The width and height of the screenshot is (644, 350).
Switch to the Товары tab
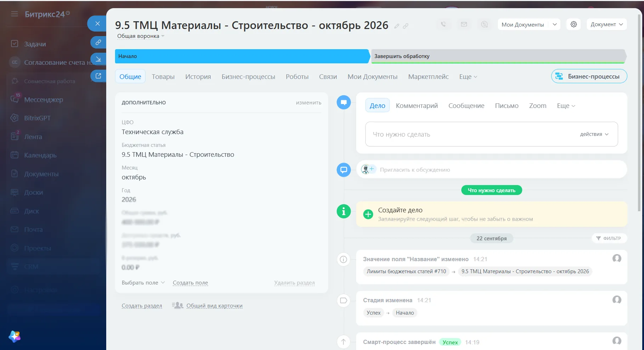click(x=163, y=77)
